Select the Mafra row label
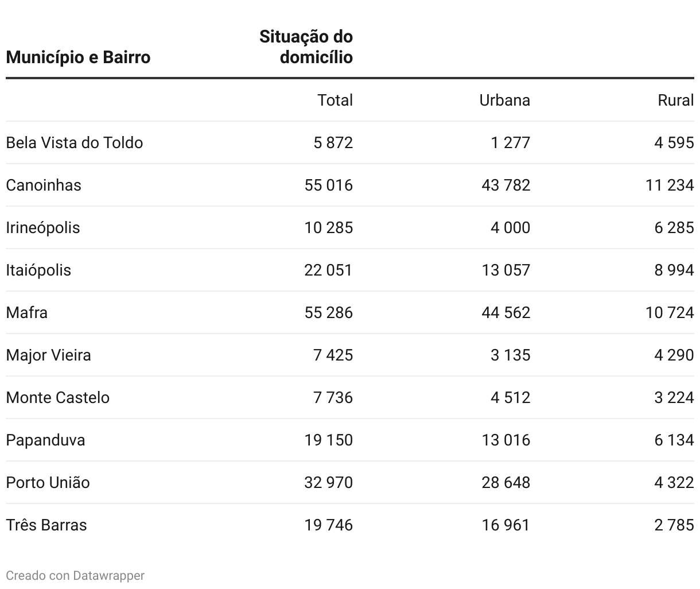This screenshot has height=589, width=700. click(27, 313)
